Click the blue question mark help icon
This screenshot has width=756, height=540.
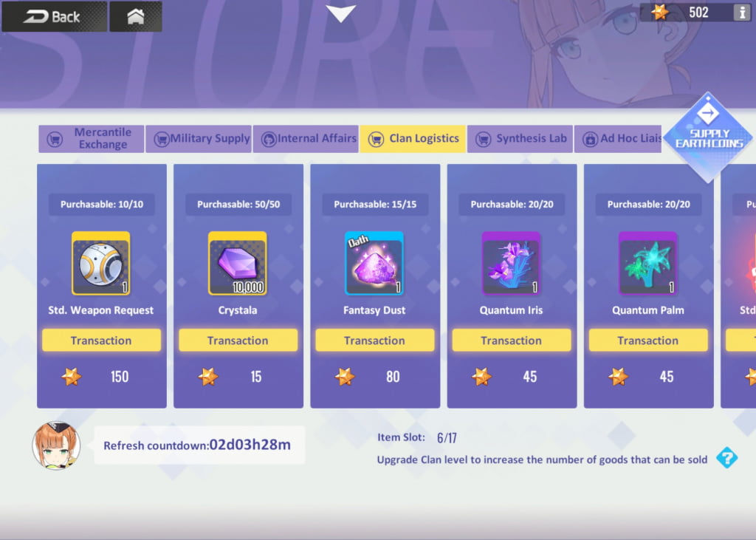coord(726,457)
